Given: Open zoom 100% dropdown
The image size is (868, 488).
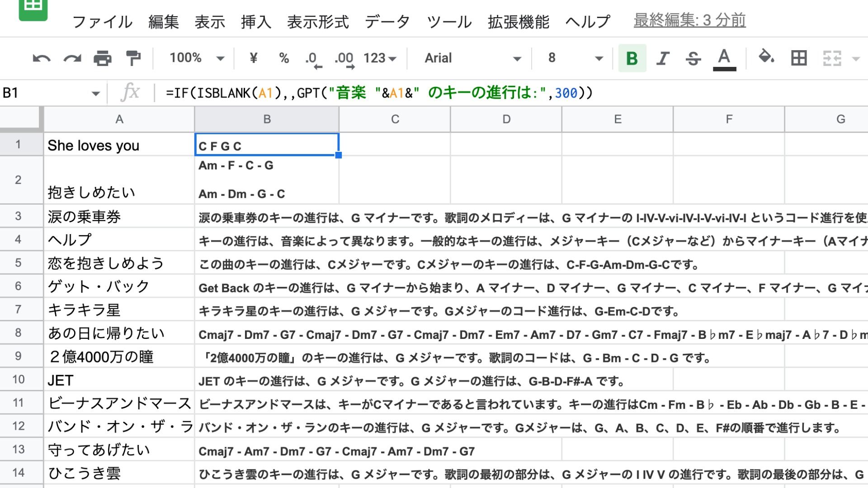Looking at the screenshot, I should coord(197,58).
